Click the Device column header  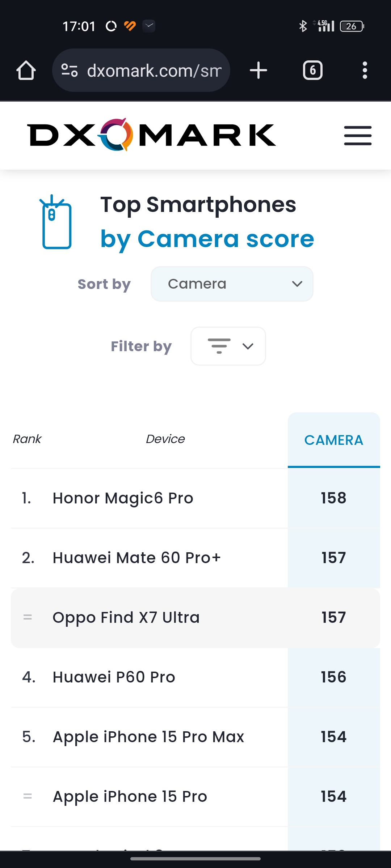point(165,439)
